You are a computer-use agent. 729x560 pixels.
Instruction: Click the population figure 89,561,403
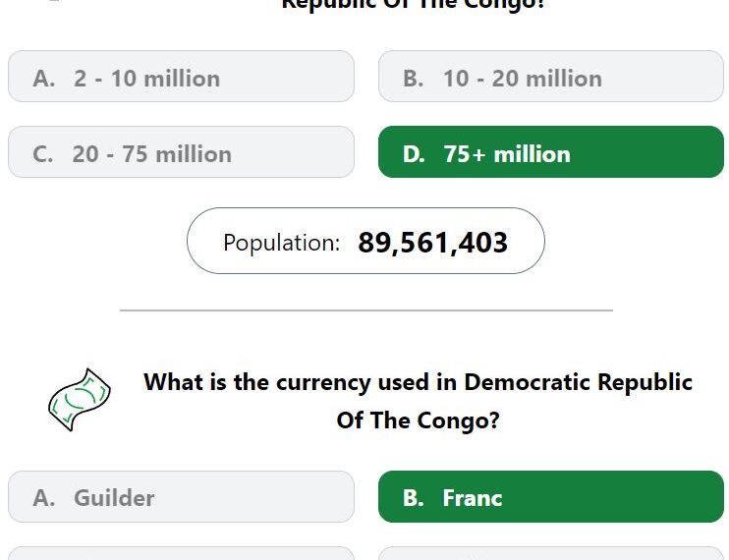[432, 243]
